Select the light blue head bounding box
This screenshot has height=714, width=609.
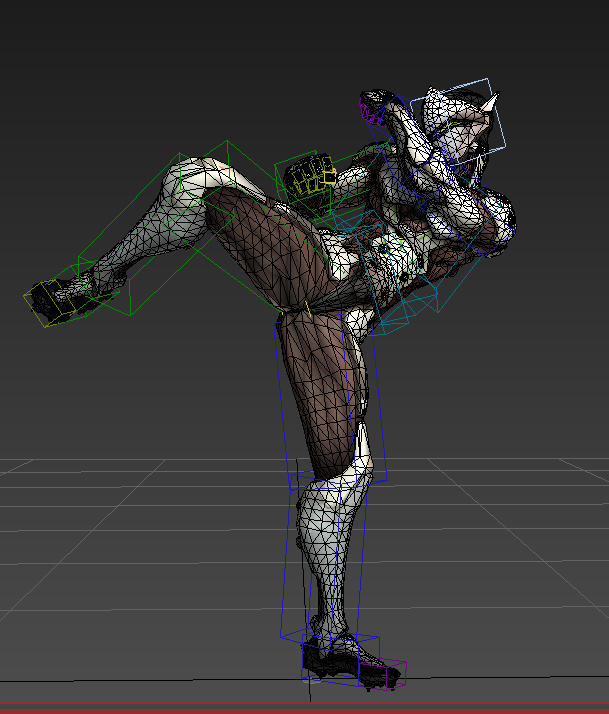[458, 121]
